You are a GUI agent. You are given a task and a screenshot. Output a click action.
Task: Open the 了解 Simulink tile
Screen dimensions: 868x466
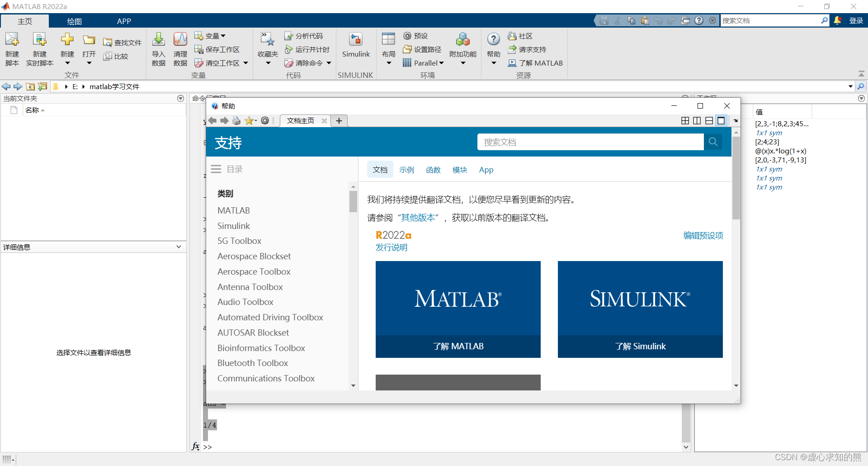tap(640, 309)
